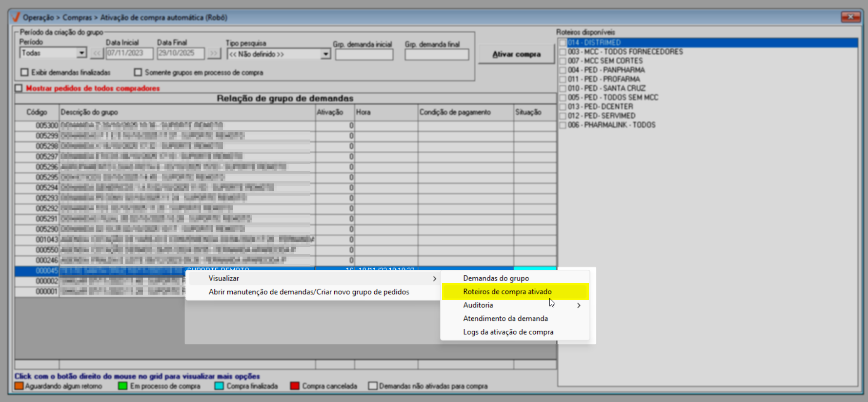Viewport: 868px width, 402px height.
Task: Click the red Compra cancelada swatch
Action: 294,386
